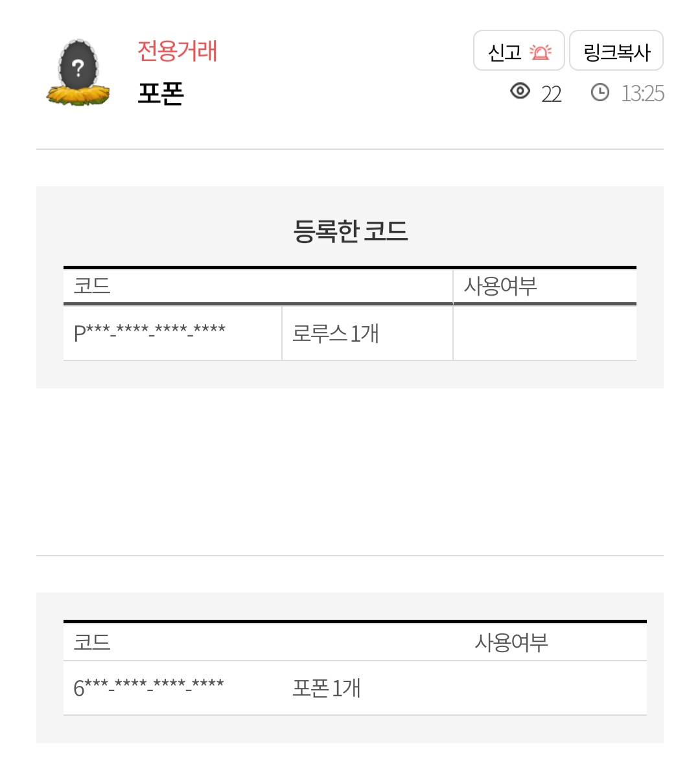Click the 등록한 코드 heading
This screenshot has width=700, height=765.
(x=350, y=231)
